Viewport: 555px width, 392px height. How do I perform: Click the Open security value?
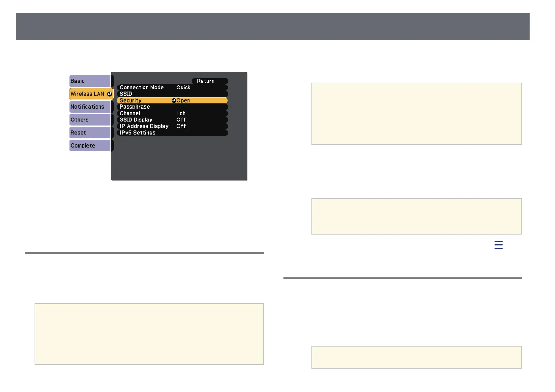pyautogui.click(x=183, y=100)
